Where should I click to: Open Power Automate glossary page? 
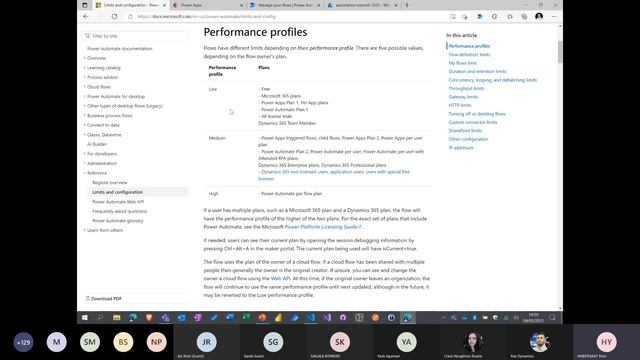click(118, 221)
